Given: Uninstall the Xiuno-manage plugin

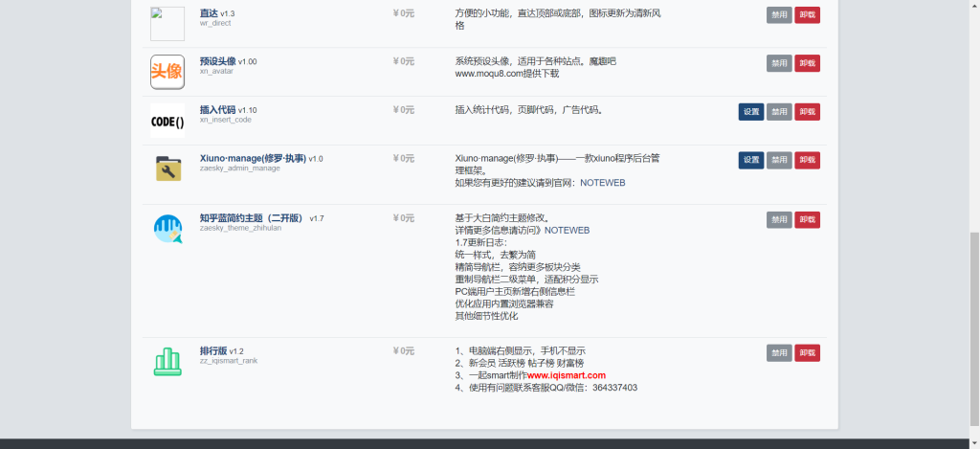Looking at the screenshot, I should pyautogui.click(x=807, y=160).
